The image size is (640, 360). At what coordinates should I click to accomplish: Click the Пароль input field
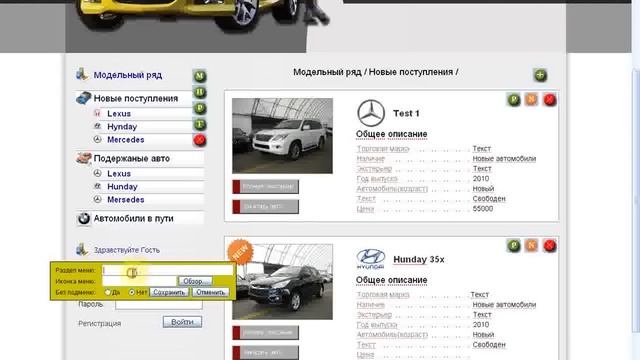coord(159,304)
